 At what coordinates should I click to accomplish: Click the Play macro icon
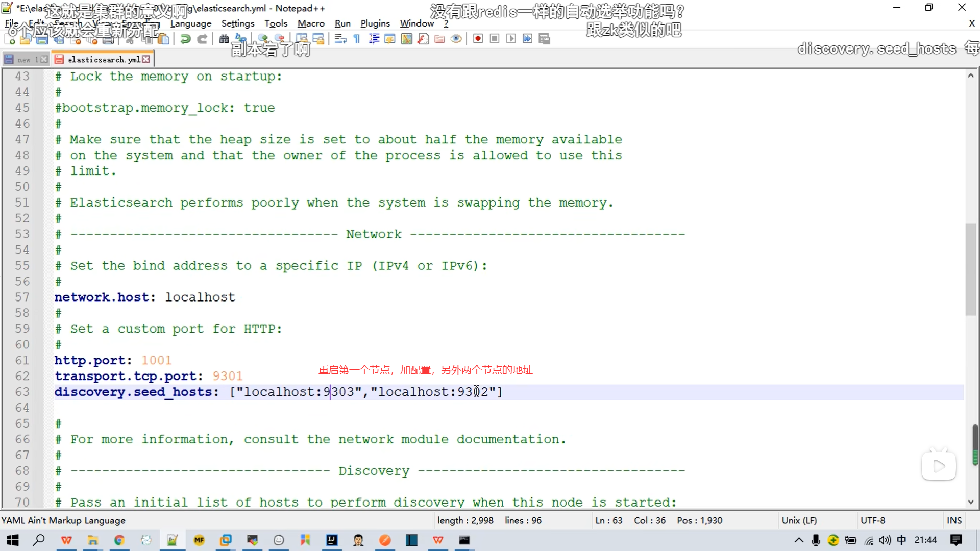tap(511, 39)
